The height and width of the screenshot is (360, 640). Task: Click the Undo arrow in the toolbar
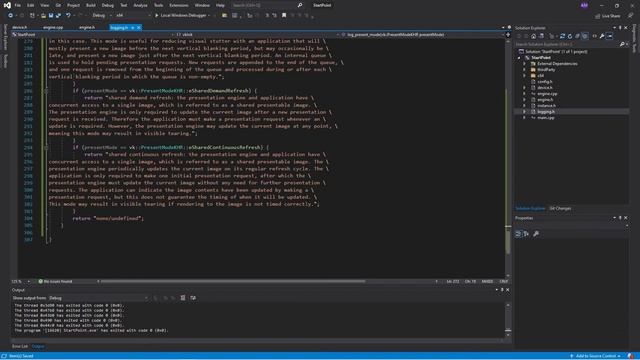[x=68, y=16]
